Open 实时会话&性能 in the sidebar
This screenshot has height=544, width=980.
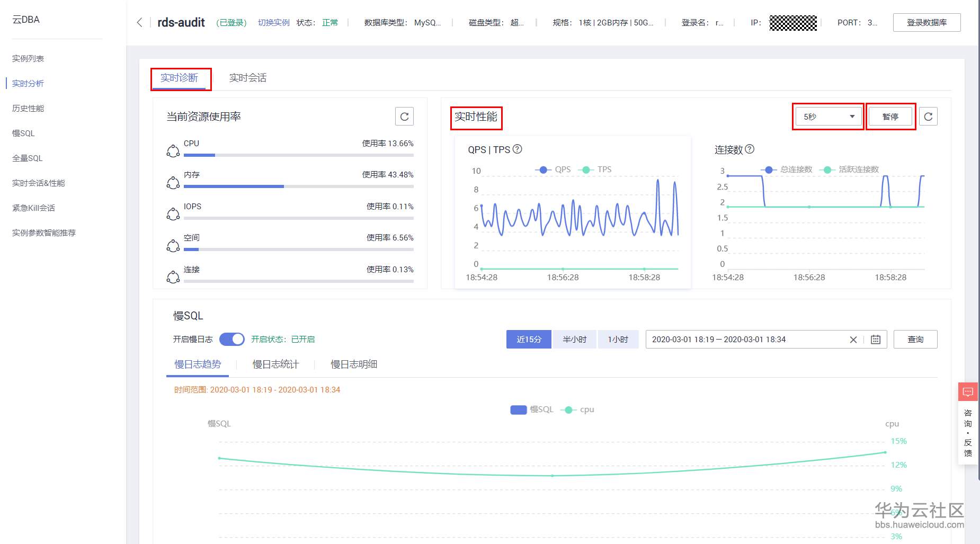pyautogui.click(x=39, y=183)
